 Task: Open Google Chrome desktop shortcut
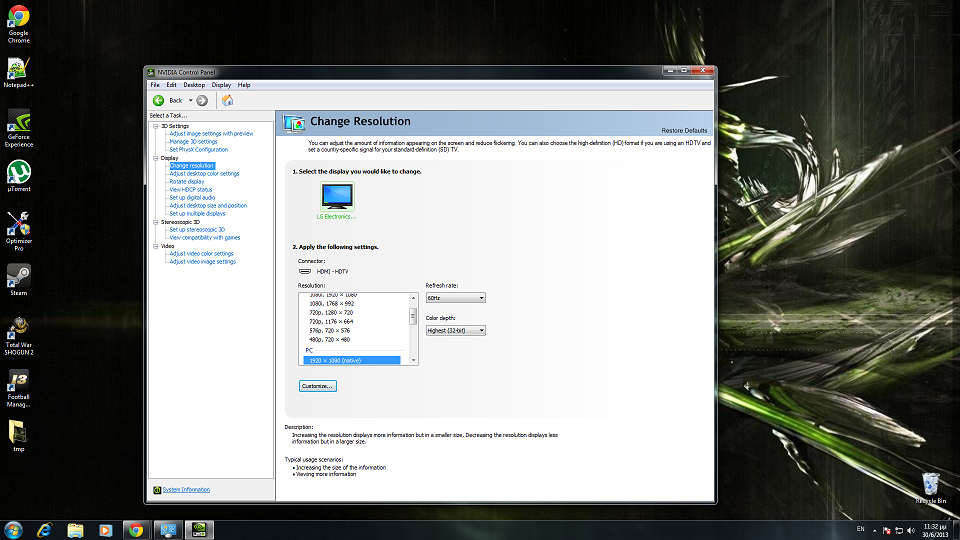(x=18, y=24)
